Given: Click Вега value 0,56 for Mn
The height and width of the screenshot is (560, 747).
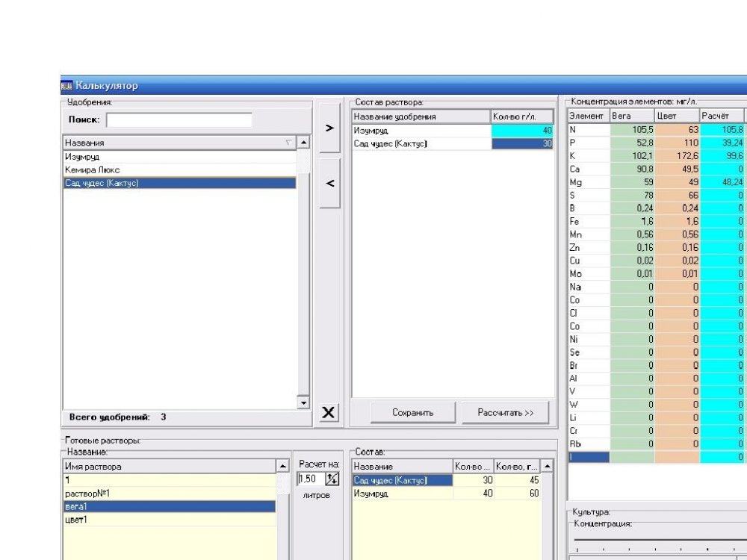Looking at the screenshot, I should coord(632,234).
